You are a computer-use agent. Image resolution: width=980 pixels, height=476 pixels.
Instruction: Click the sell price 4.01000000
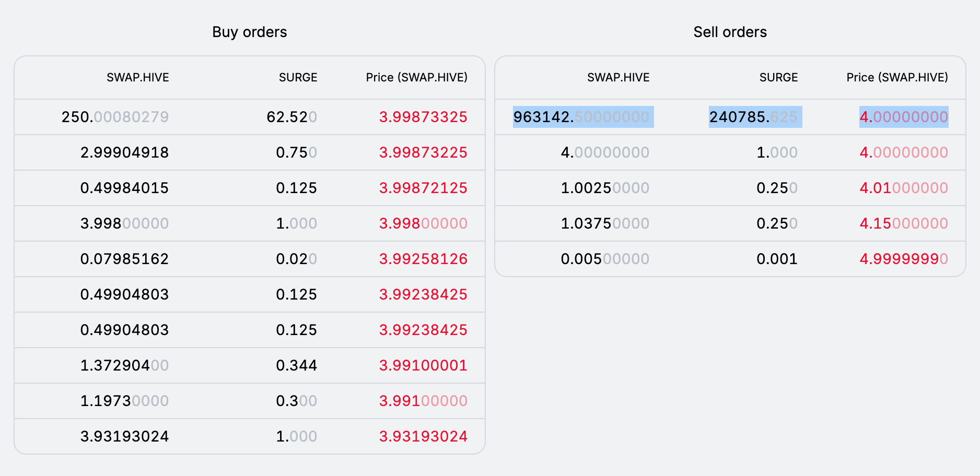tap(904, 188)
